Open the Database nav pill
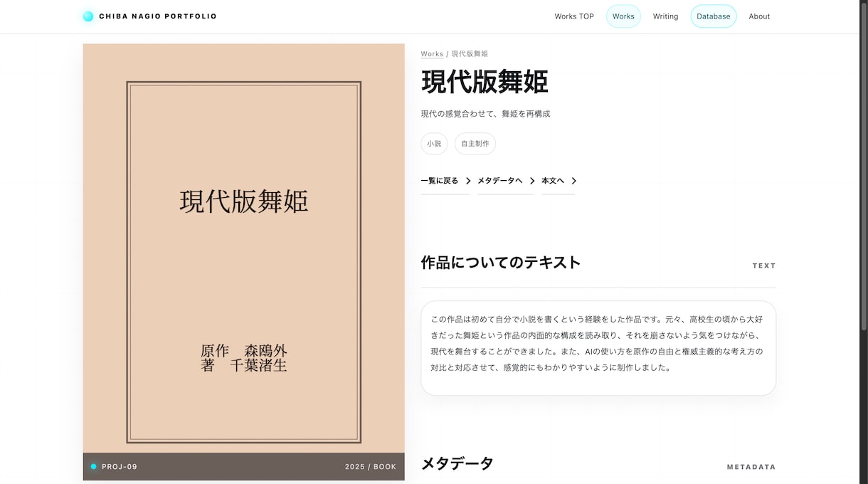This screenshot has width=868, height=484. click(x=713, y=16)
